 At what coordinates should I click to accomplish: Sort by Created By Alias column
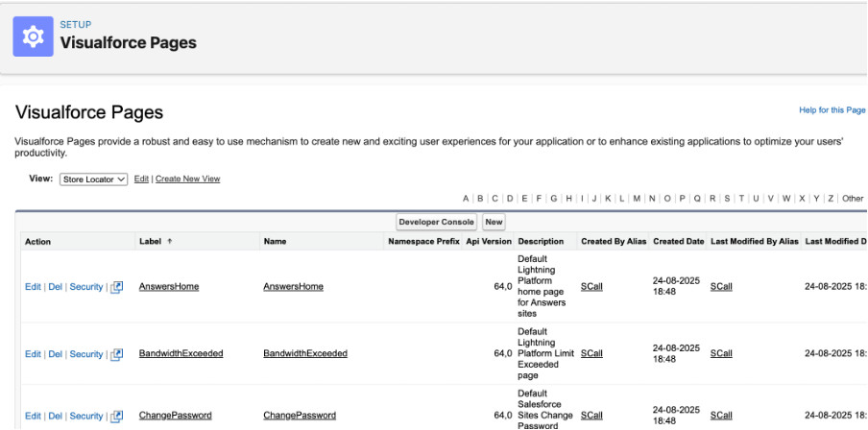[x=614, y=241]
